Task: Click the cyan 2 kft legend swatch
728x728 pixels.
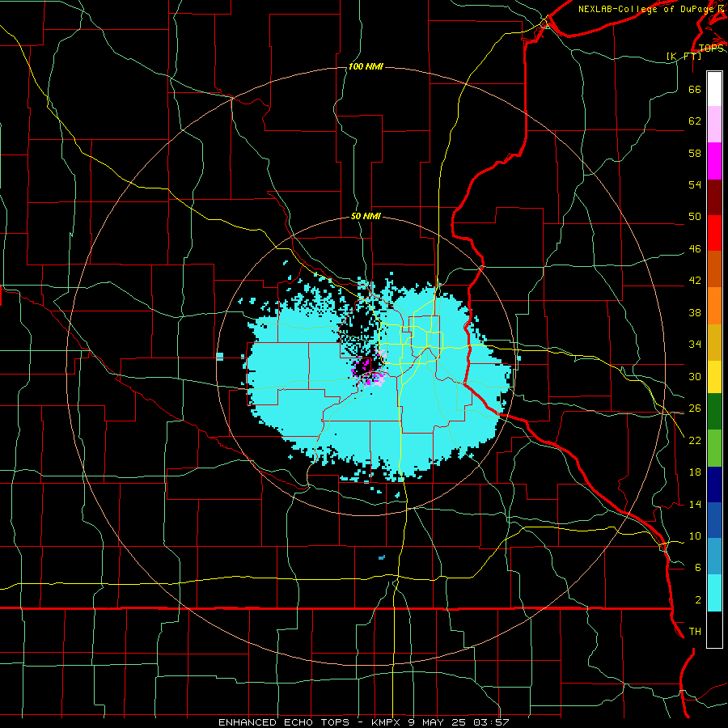Action: tap(714, 593)
